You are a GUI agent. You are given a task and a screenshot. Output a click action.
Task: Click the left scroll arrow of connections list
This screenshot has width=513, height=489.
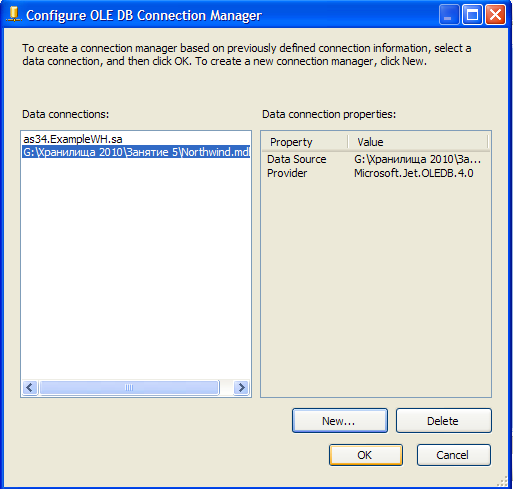point(30,387)
